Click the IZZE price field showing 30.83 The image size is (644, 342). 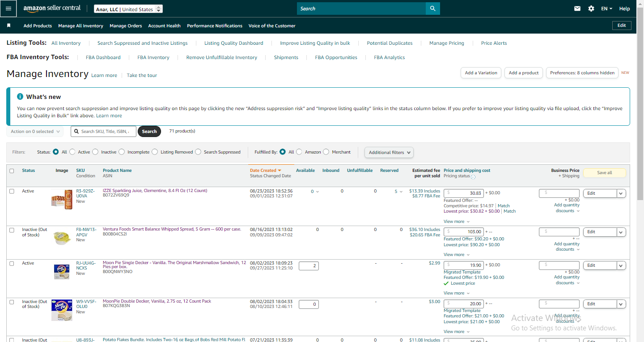[463, 193]
